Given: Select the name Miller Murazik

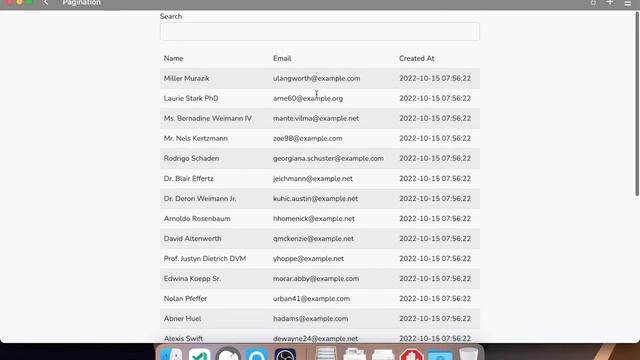Looking at the screenshot, I should pyautogui.click(x=187, y=78).
